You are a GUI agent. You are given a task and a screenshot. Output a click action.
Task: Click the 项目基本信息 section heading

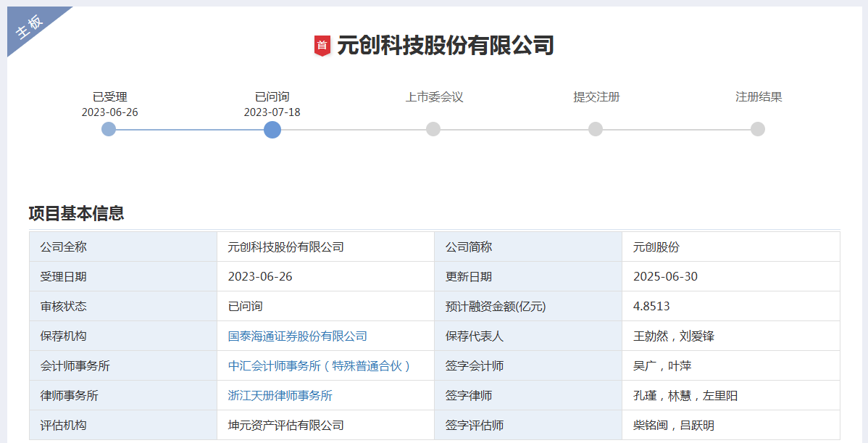coord(76,213)
